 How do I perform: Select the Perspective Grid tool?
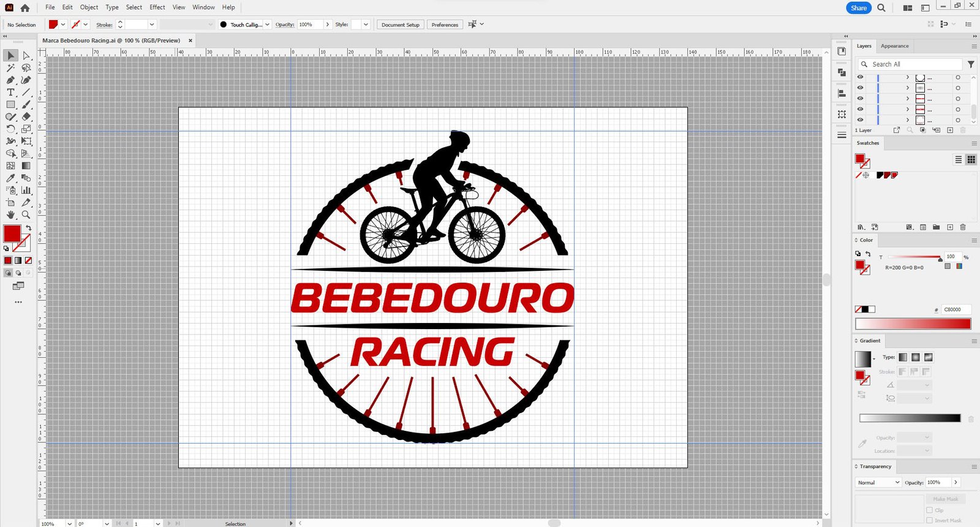(x=26, y=153)
